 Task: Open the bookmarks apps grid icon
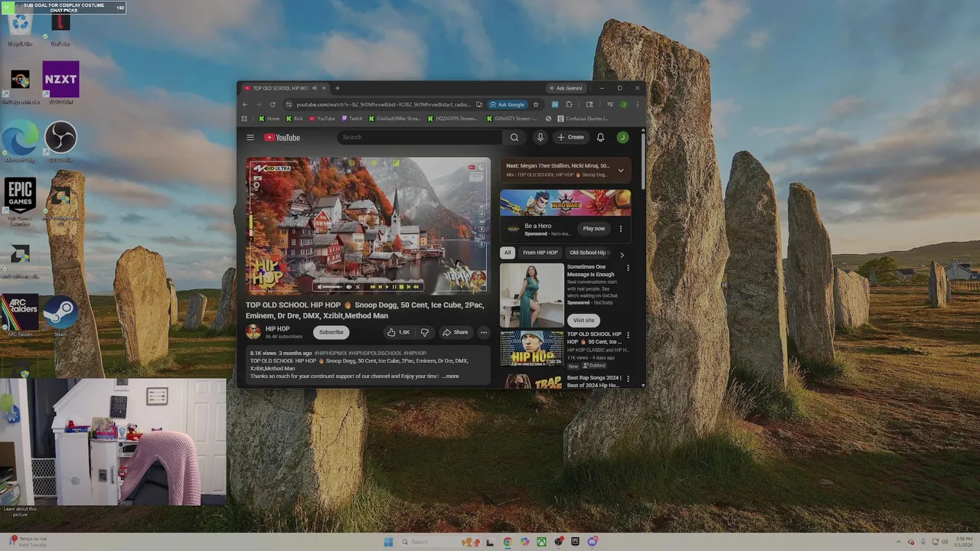244,119
